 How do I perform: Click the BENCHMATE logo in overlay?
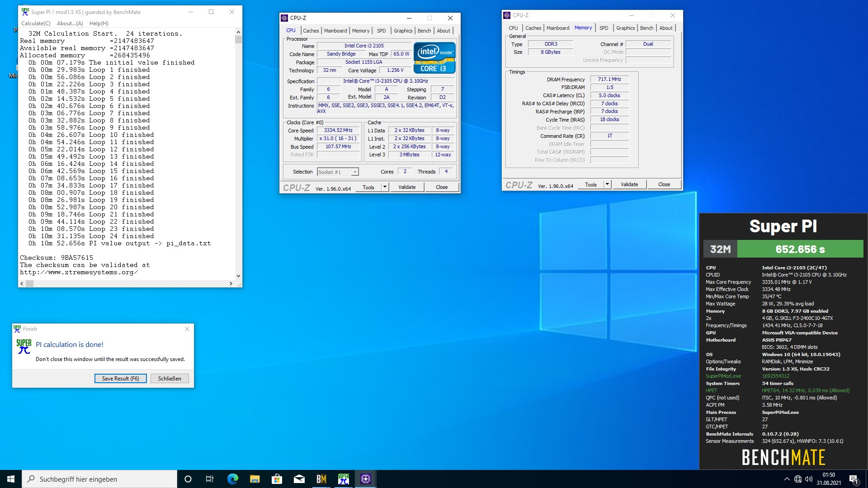pyautogui.click(x=783, y=457)
